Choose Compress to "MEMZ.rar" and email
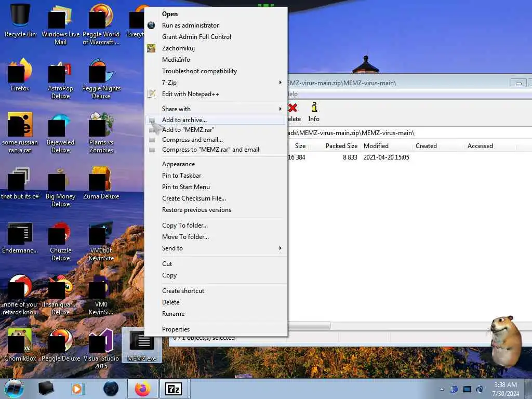This screenshot has height=399, width=532. pos(216,150)
